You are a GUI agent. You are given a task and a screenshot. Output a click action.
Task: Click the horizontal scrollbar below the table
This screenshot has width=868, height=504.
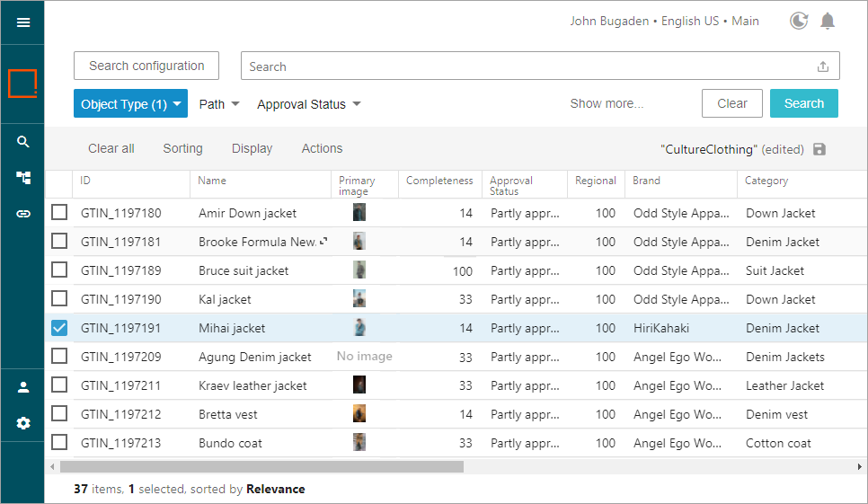[261, 467]
